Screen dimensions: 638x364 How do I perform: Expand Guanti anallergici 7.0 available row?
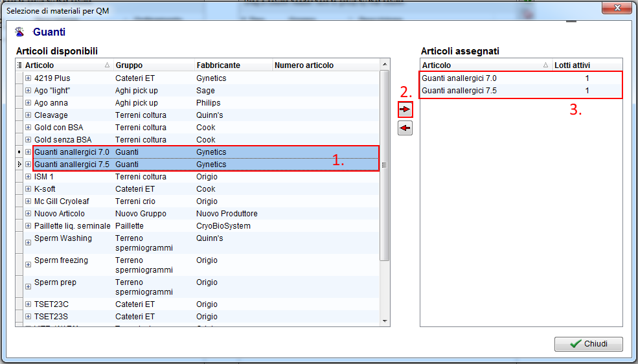coord(28,152)
